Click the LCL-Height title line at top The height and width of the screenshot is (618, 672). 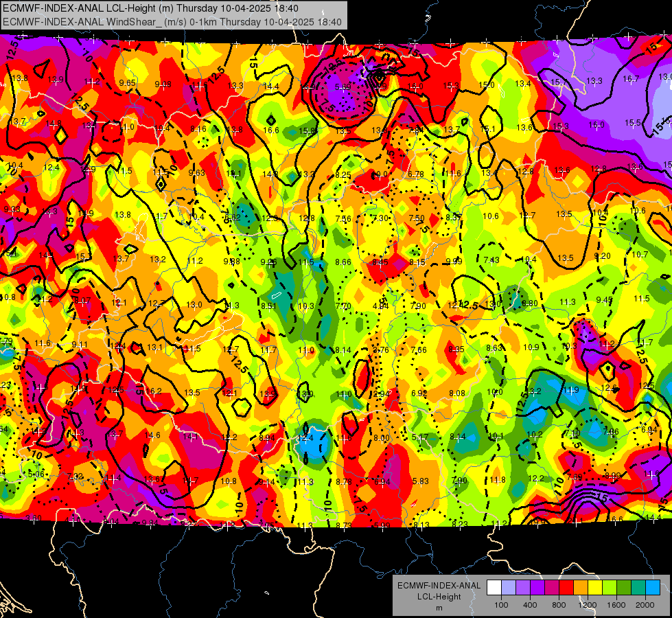pos(150,8)
